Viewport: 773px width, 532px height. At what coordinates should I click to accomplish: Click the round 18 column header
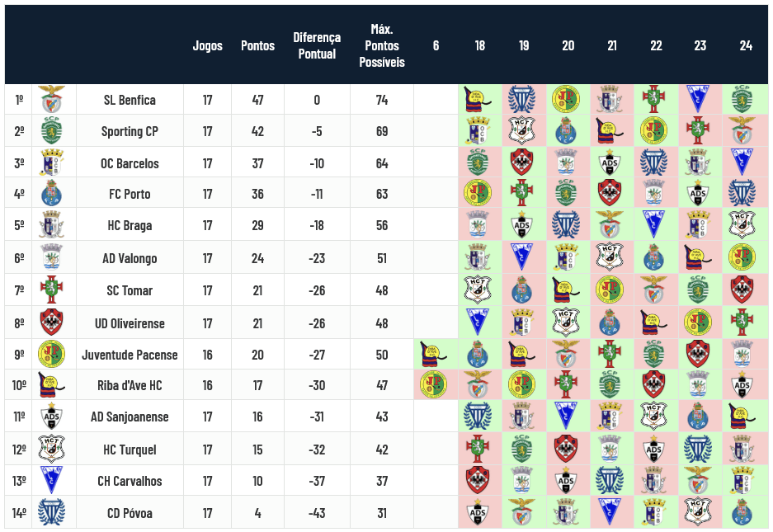pos(479,45)
